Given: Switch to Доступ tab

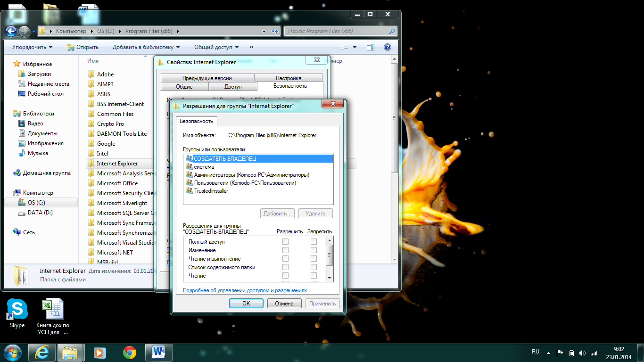Looking at the screenshot, I should 233,87.
